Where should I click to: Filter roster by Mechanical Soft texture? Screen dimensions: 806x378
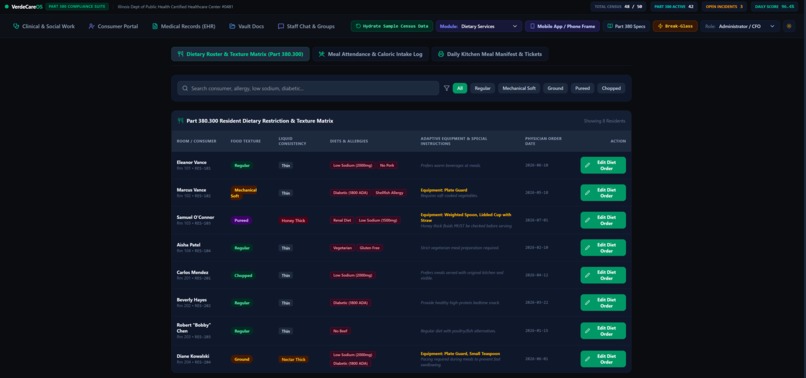click(x=519, y=88)
